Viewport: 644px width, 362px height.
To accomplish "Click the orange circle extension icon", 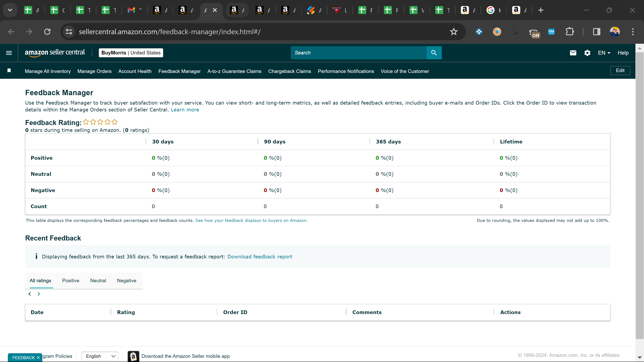I will point(497,32).
